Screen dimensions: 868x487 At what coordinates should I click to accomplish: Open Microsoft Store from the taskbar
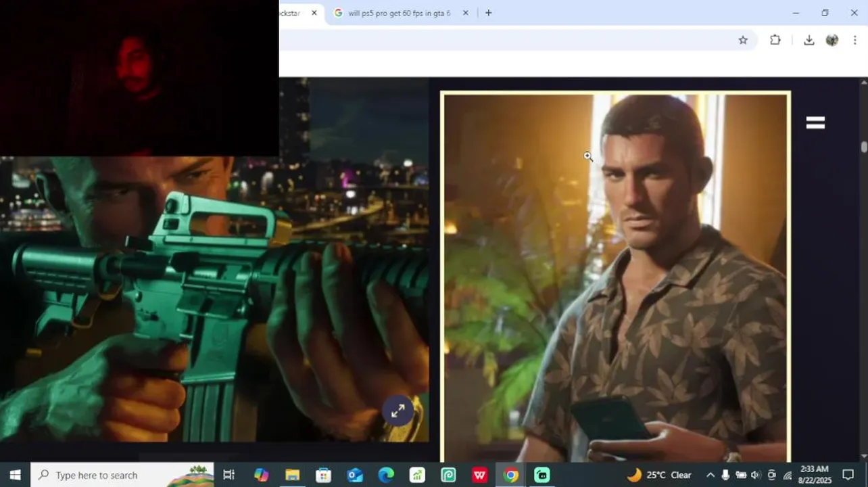click(x=323, y=475)
